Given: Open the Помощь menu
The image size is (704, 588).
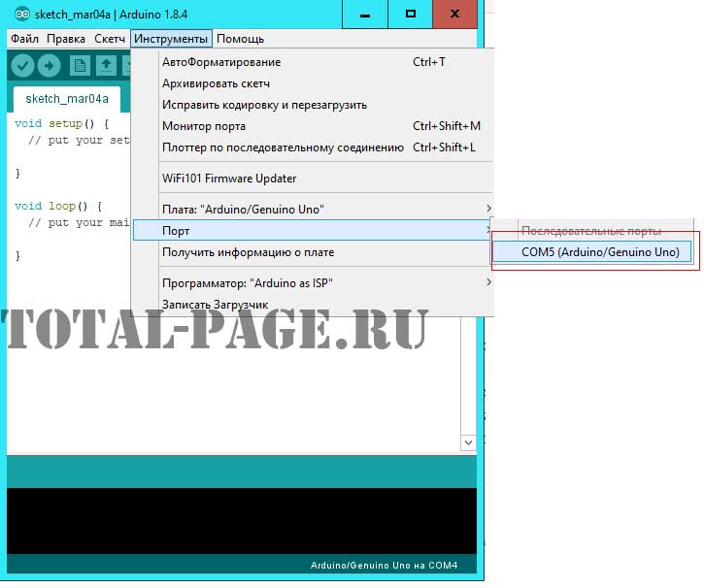Looking at the screenshot, I should click(x=240, y=39).
